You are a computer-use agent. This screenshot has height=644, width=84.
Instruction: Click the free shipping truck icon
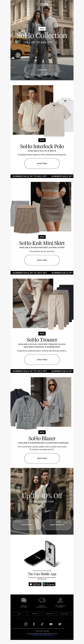point(42,600)
